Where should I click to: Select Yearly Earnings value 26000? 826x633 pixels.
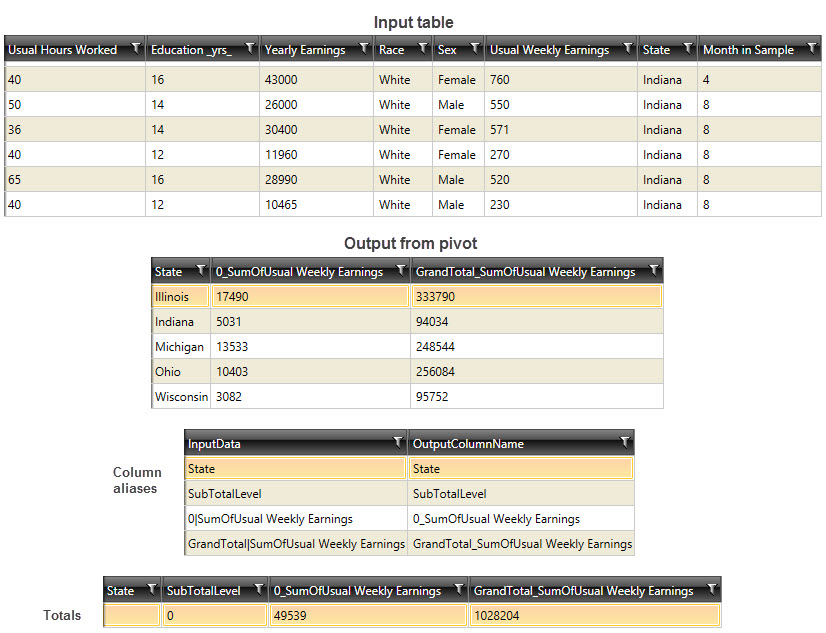(316, 105)
